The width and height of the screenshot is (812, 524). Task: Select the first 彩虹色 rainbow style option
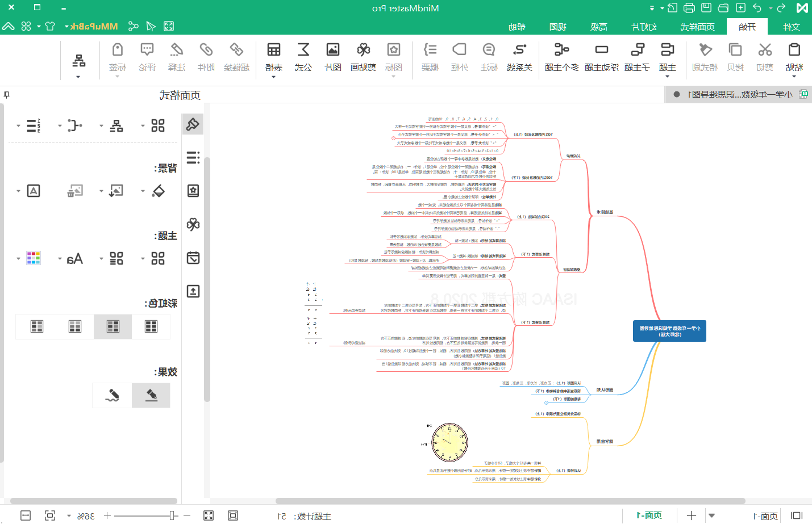tap(151, 326)
